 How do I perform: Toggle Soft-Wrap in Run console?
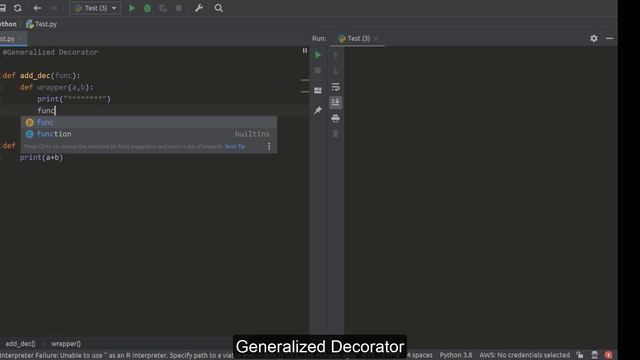(336, 87)
